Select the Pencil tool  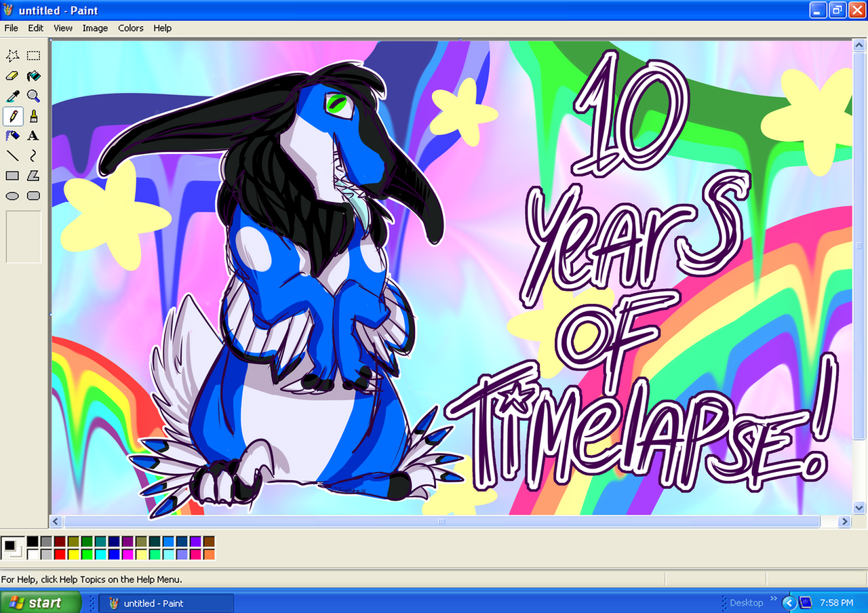coord(12,116)
